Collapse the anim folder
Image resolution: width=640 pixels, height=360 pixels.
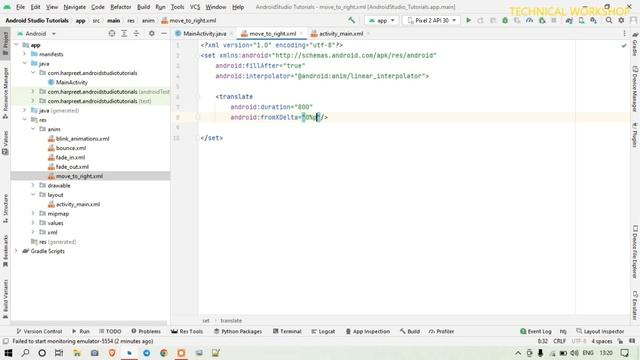(x=33, y=129)
